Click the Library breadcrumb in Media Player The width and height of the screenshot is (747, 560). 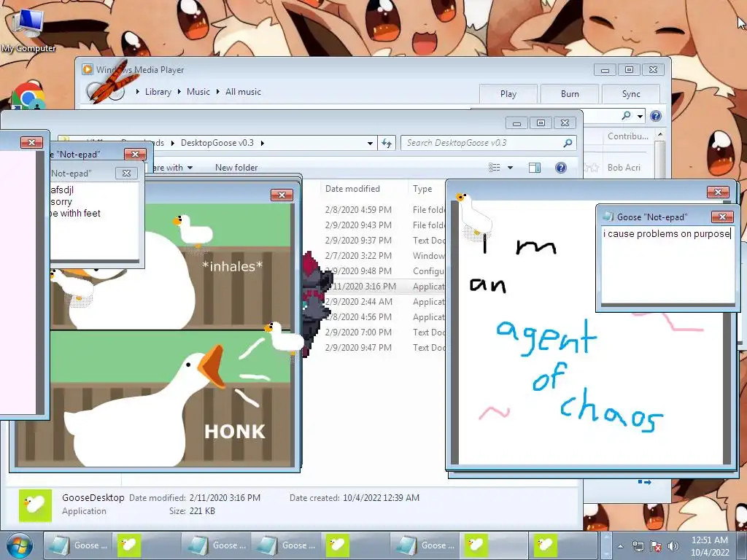point(158,91)
